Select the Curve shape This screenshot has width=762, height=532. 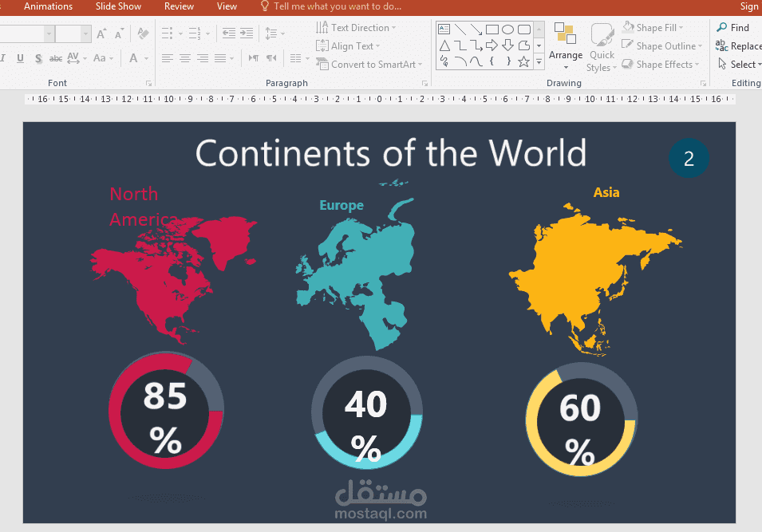coord(476,61)
